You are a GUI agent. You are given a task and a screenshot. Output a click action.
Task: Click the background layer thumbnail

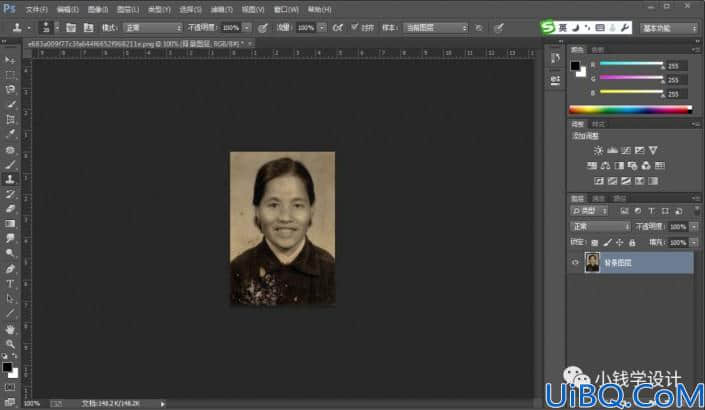(592, 263)
